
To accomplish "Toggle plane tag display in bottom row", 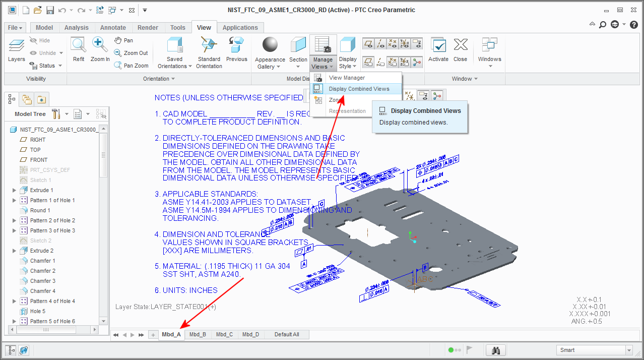I will pos(368,62).
